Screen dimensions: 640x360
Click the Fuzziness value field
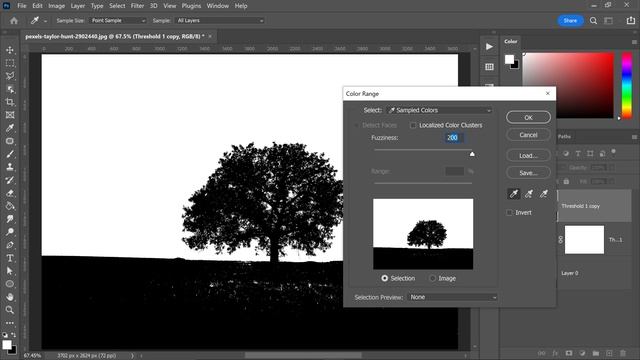coord(454,138)
